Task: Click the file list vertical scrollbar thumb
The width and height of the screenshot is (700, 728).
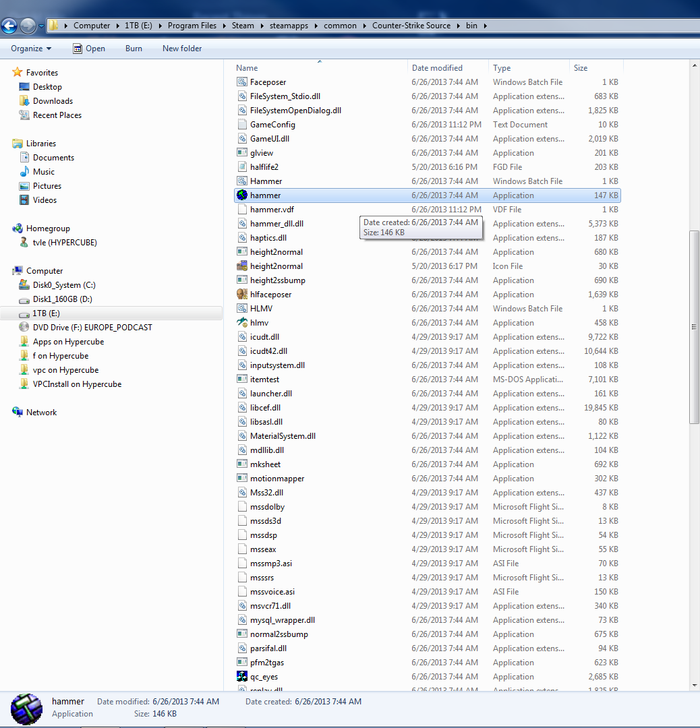Action: 694,327
